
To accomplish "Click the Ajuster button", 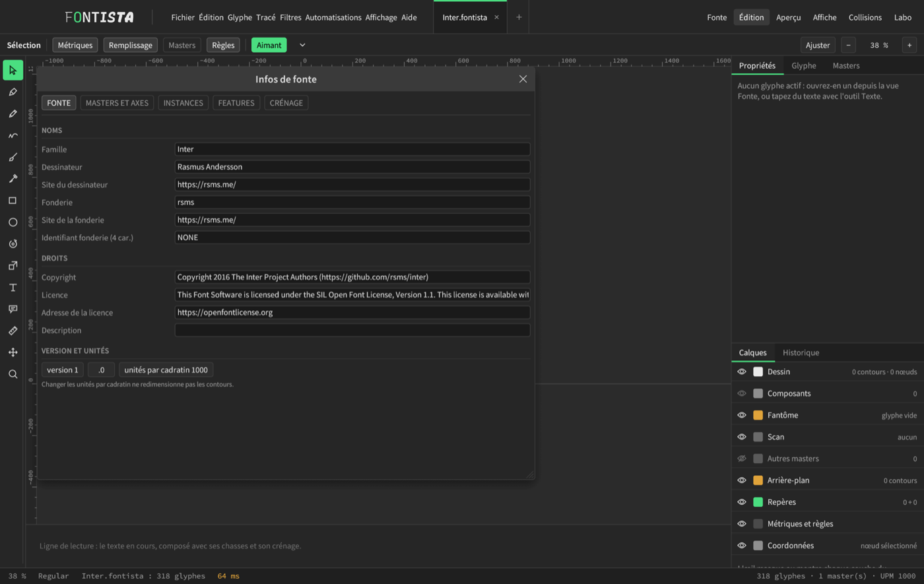I will (818, 45).
